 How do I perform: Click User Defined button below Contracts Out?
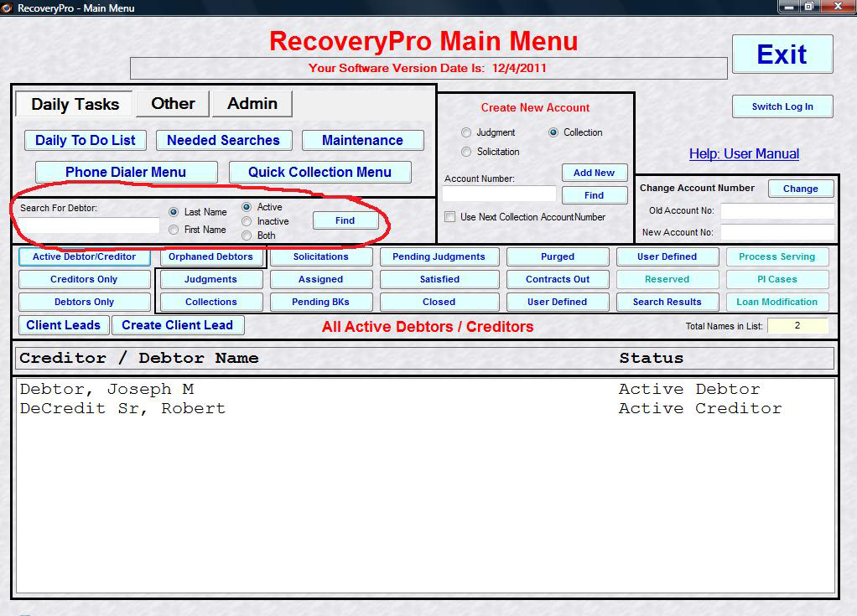558,302
